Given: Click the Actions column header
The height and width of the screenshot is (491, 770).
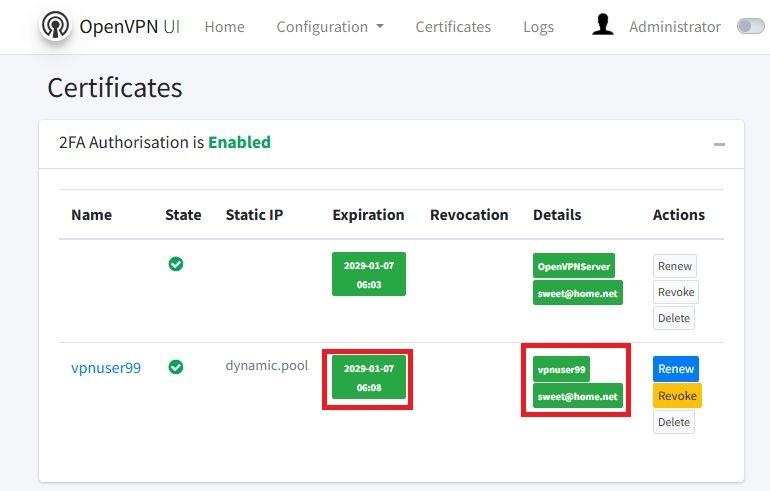Looking at the screenshot, I should [x=679, y=215].
